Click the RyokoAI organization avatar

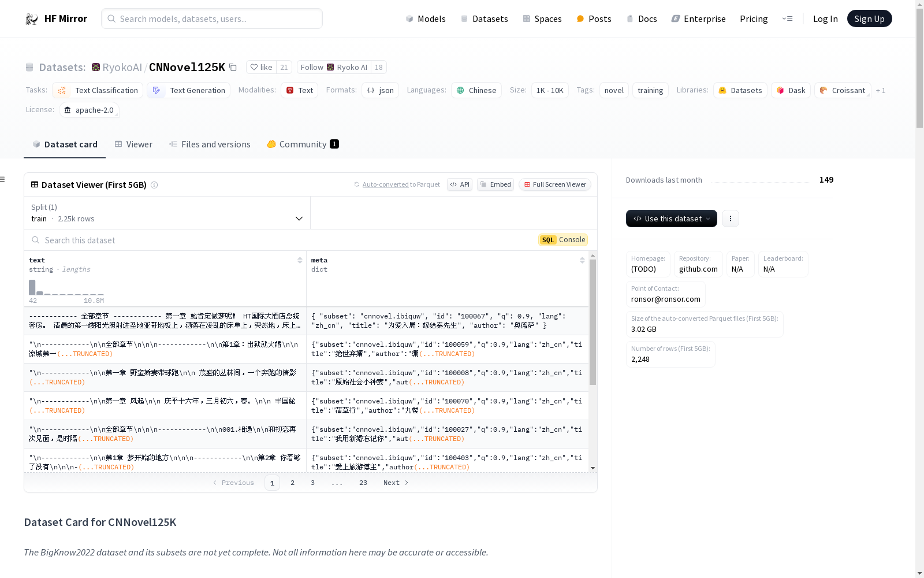pos(96,67)
